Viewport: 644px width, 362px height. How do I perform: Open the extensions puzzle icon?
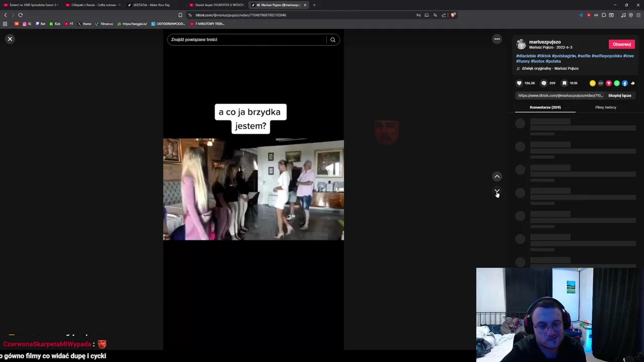coord(604,15)
